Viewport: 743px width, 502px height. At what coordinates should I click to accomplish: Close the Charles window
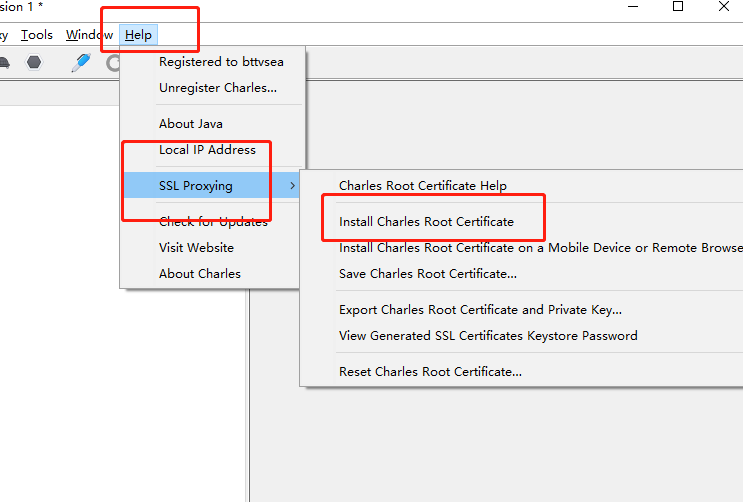724,7
